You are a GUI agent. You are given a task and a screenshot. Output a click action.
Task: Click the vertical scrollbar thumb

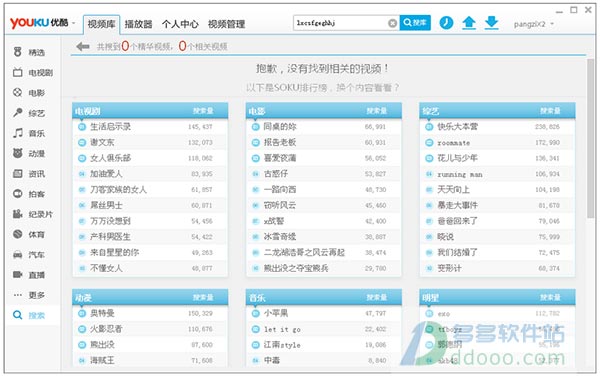click(x=590, y=138)
